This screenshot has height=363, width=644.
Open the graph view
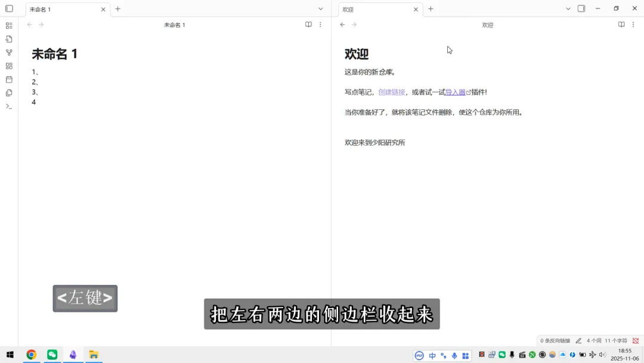click(9, 52)
